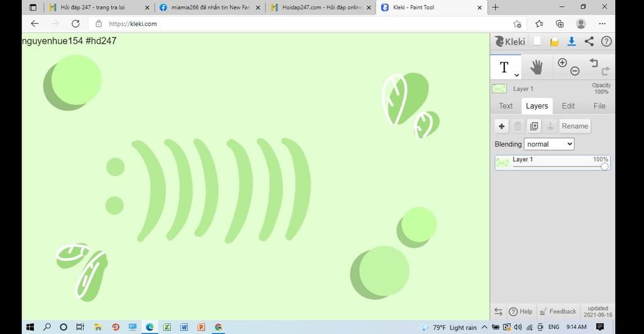The height and width of the screenshot is (334, 644).
Task: Open a new browser tab
Action: click(x=496, y=7)
